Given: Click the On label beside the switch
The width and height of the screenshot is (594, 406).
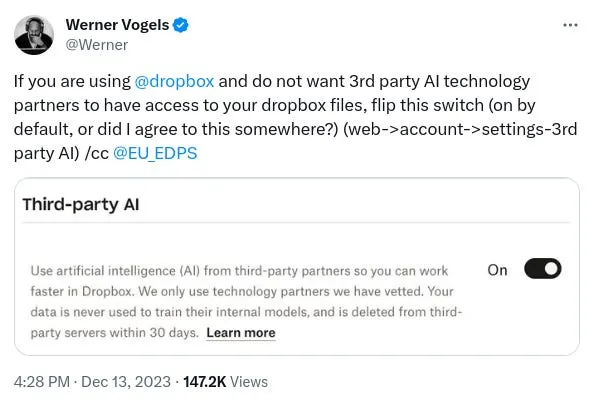Looking at the screenshot, I should pyautogui.click(x=497, y=270).
